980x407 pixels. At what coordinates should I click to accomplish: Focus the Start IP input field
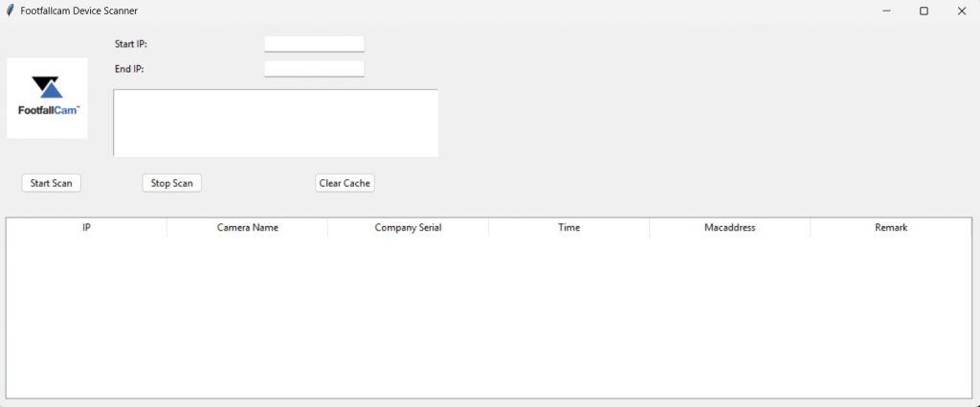click(x=314, y=44)
